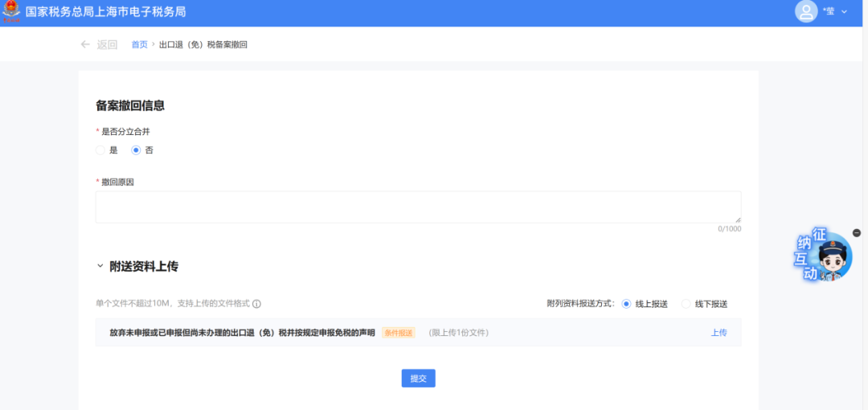Go to 首页 in the breadcrumb
The height and width of the screenshot is (410, 868).
click(139, 45)
